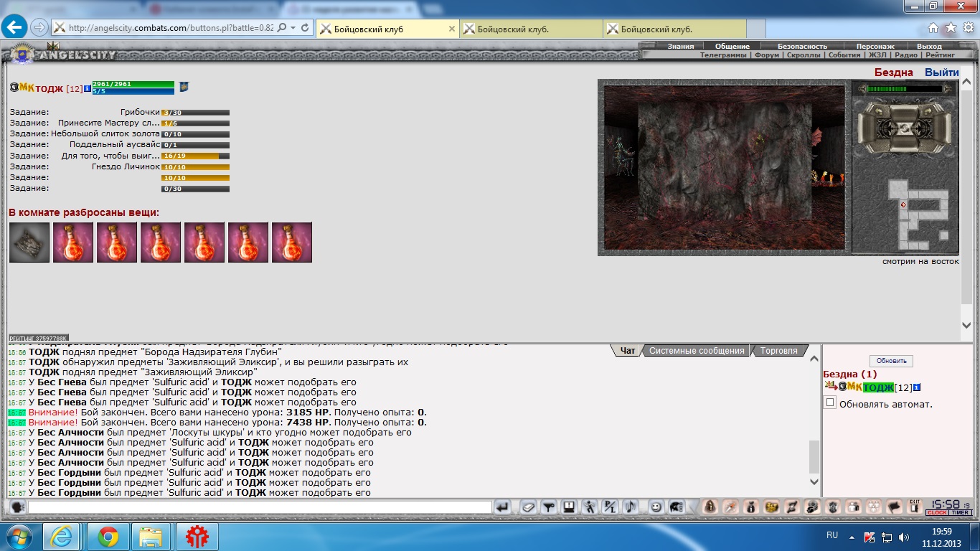Toggle chat sound with the note icon
This screenshot has width=980, height=551.
(629, 507)
